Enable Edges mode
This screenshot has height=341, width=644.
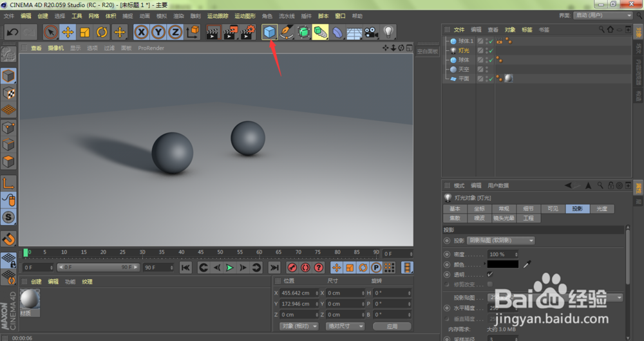(8, 145)
